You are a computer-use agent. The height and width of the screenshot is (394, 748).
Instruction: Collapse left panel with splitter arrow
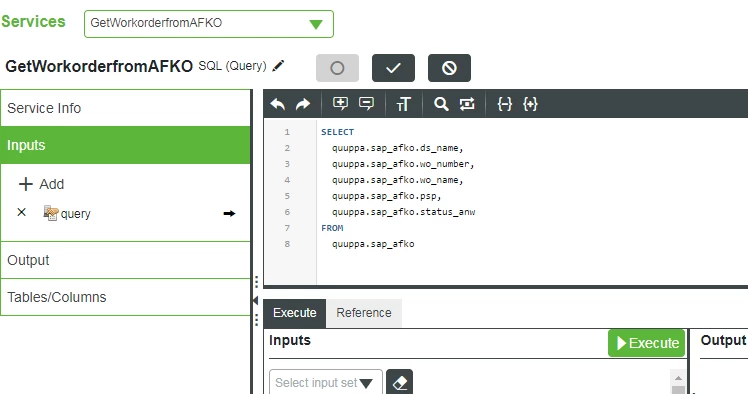[255, 301]
